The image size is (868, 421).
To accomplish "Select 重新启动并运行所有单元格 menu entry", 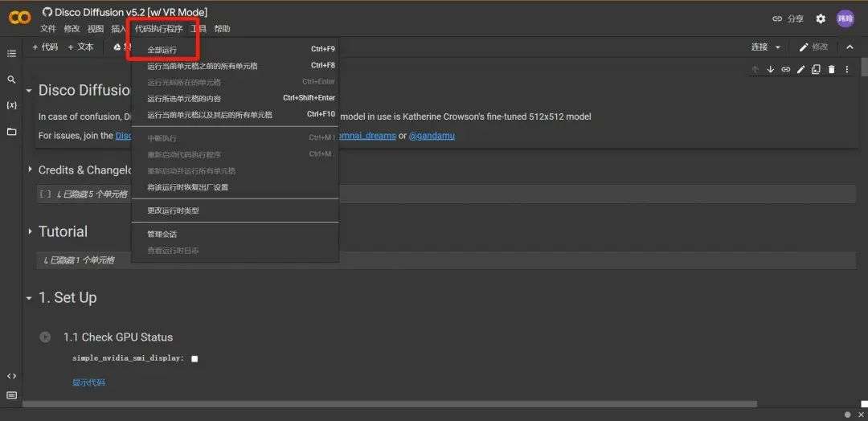I will coord(235,171).
